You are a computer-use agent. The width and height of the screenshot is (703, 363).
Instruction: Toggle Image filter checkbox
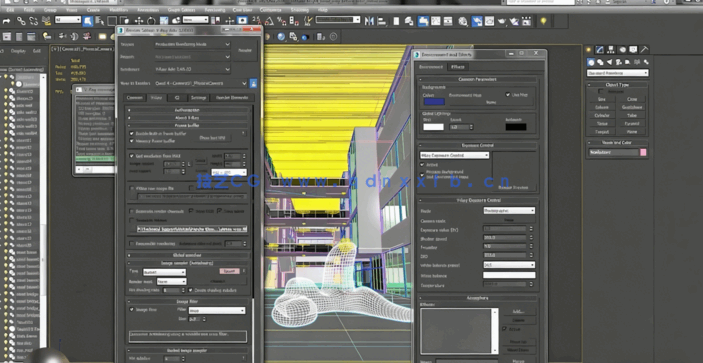tap(132, 310)
